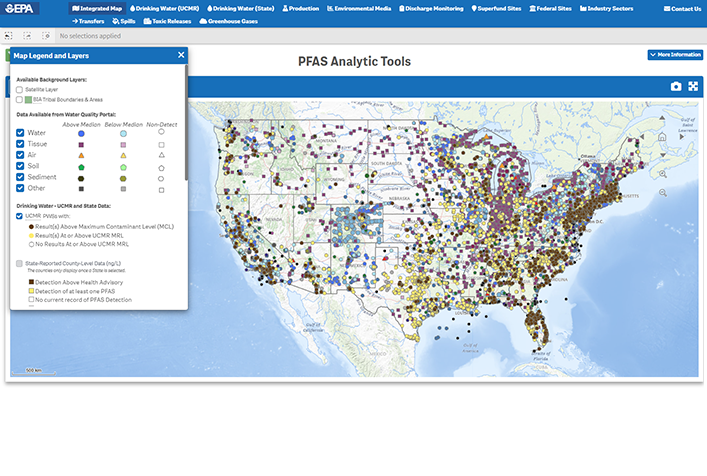
Task: Expand the More Information dropdown
Action: [675, 54]
